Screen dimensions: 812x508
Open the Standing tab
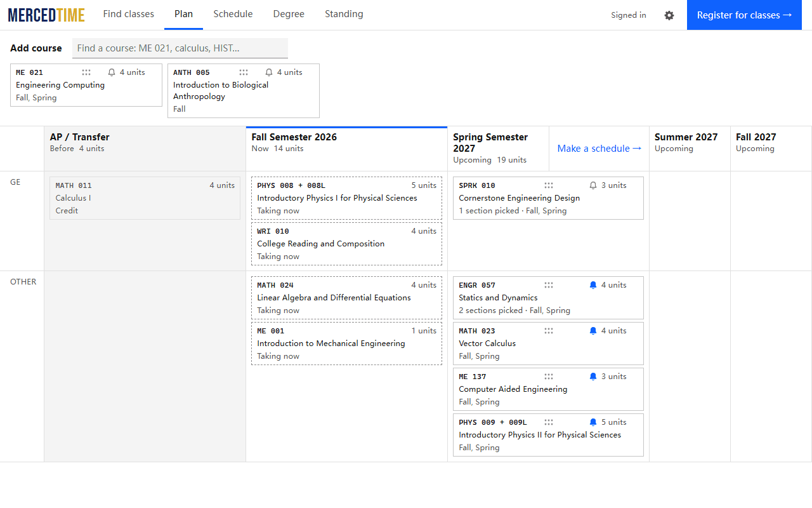click(x=344, y=15)
